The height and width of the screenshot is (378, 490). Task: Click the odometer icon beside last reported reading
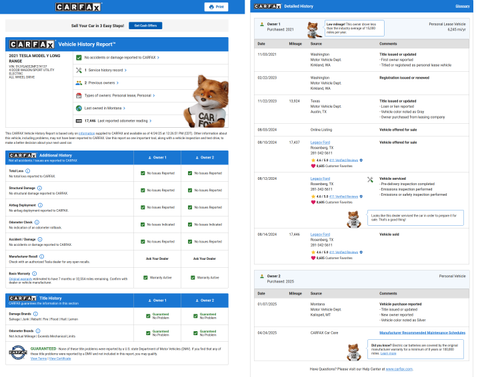tap(79, 121)
